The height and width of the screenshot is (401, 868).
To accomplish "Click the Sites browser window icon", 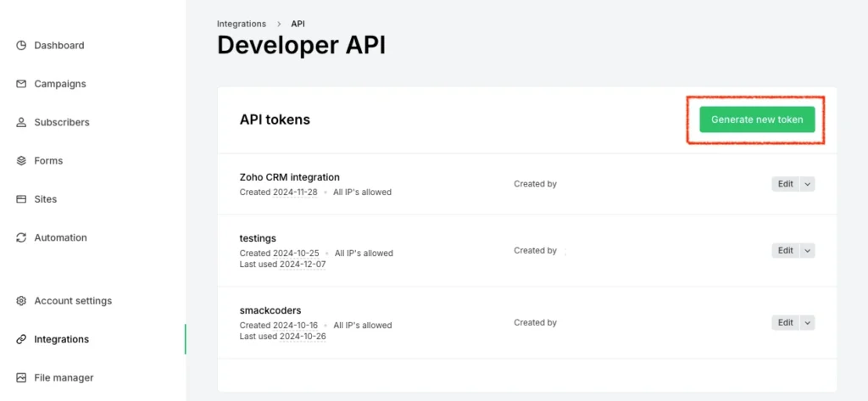I will [x=21, y=199].
